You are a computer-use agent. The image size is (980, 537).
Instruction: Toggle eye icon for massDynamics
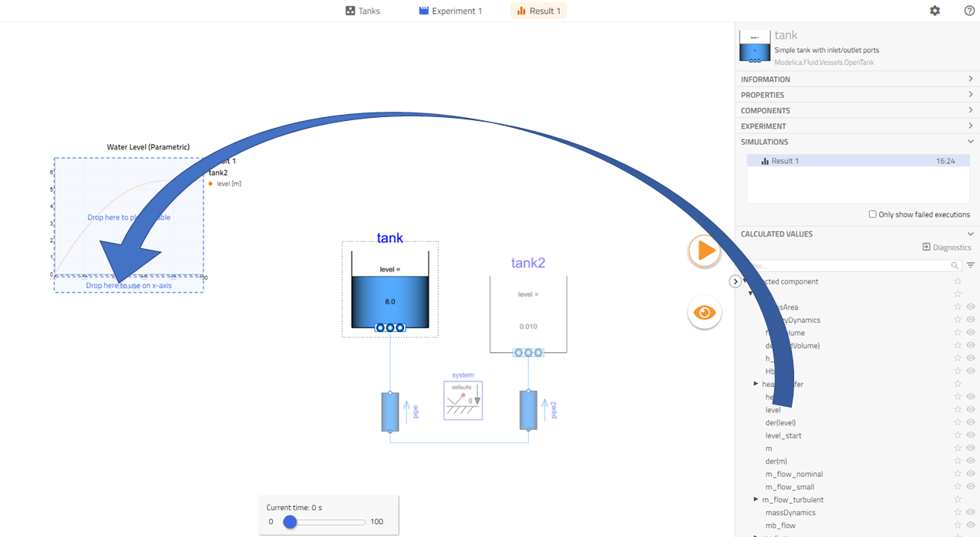(x=971, y=512)
